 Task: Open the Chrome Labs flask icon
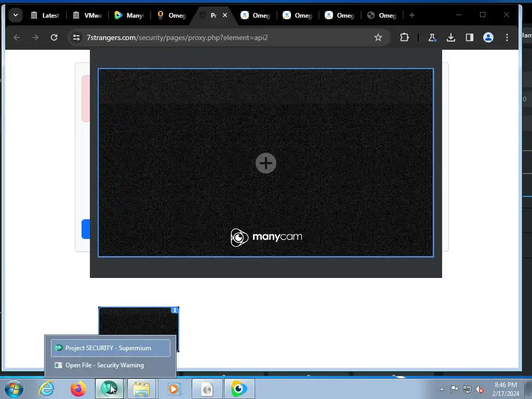pyautogui.click(x=432, y=37)
